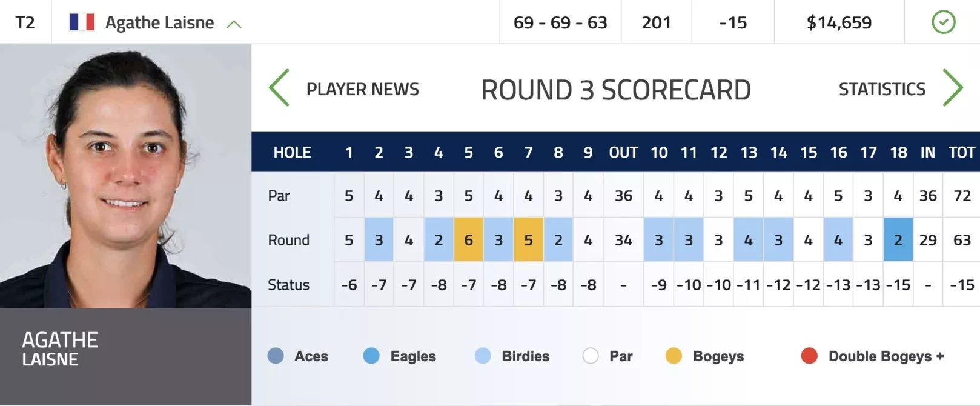
Task: Open the Statistics section
Action: [882, 89]
